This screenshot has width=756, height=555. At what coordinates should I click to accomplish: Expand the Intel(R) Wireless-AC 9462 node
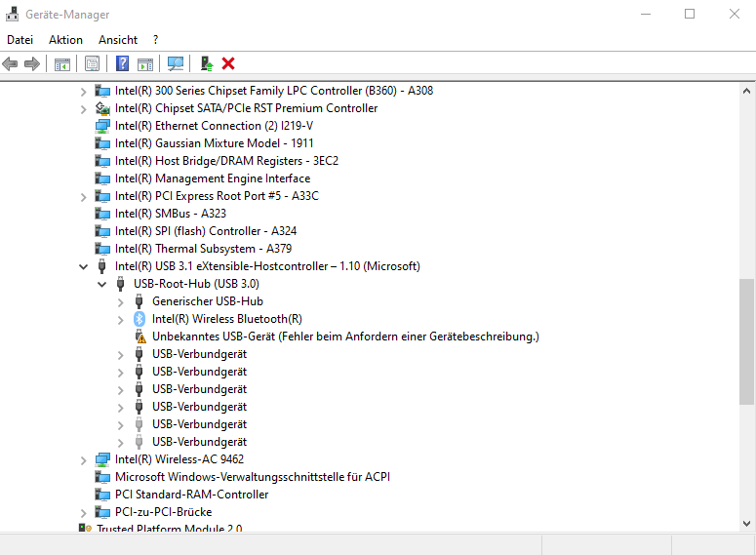[x=84, y=460]
